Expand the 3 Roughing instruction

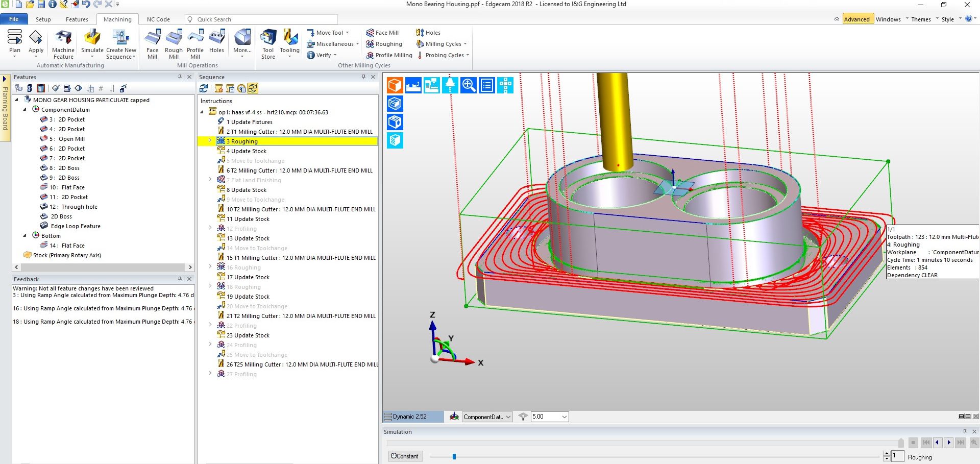(x=210, y=141)
